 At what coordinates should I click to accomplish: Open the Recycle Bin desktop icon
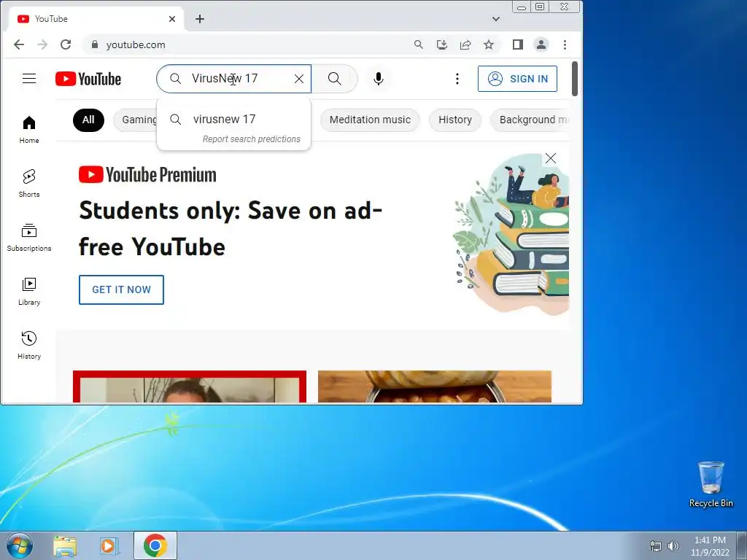pyautogui.click(x=711, y=484)
